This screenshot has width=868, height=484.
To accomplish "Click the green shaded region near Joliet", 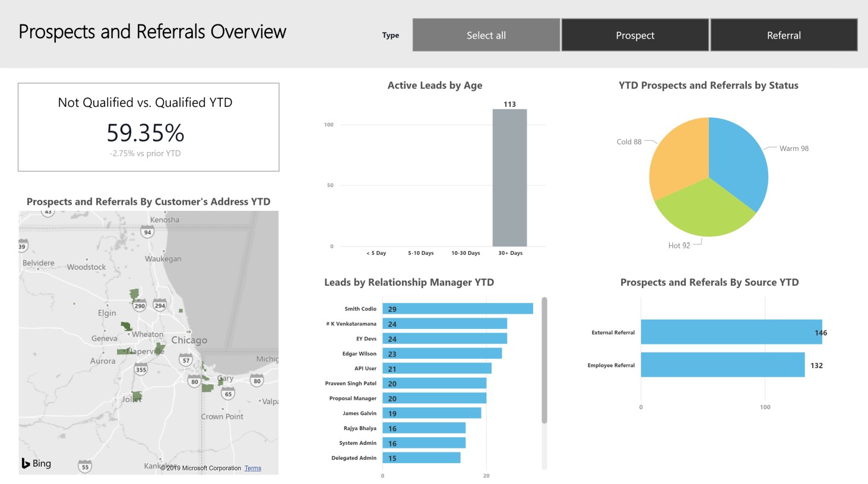I will 137,396.
